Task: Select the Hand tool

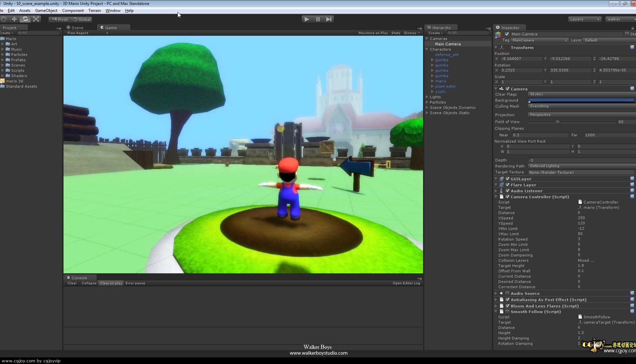Action: (x=4, y=19)
